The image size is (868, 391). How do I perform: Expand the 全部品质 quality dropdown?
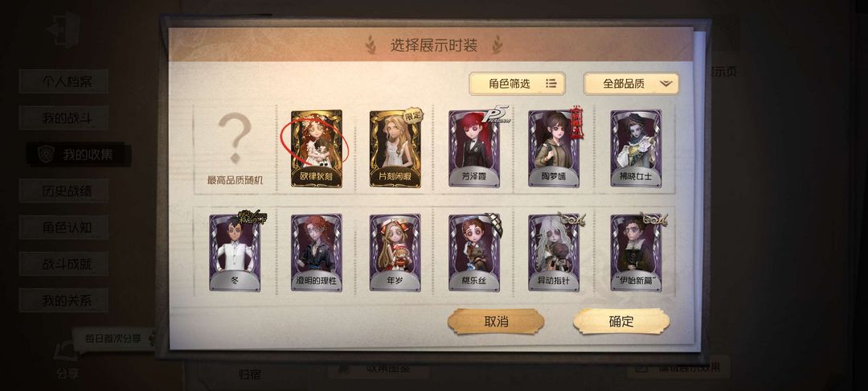[631, 84]
